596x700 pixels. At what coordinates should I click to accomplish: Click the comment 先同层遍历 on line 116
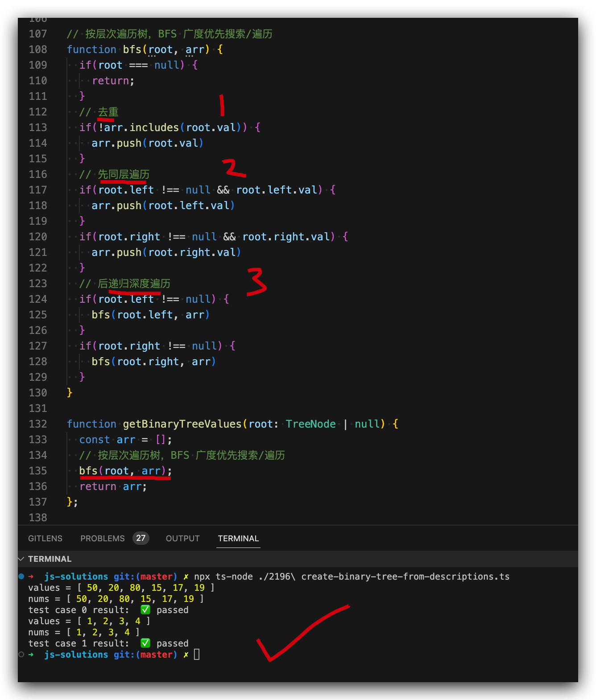click(x=124, y=174)
